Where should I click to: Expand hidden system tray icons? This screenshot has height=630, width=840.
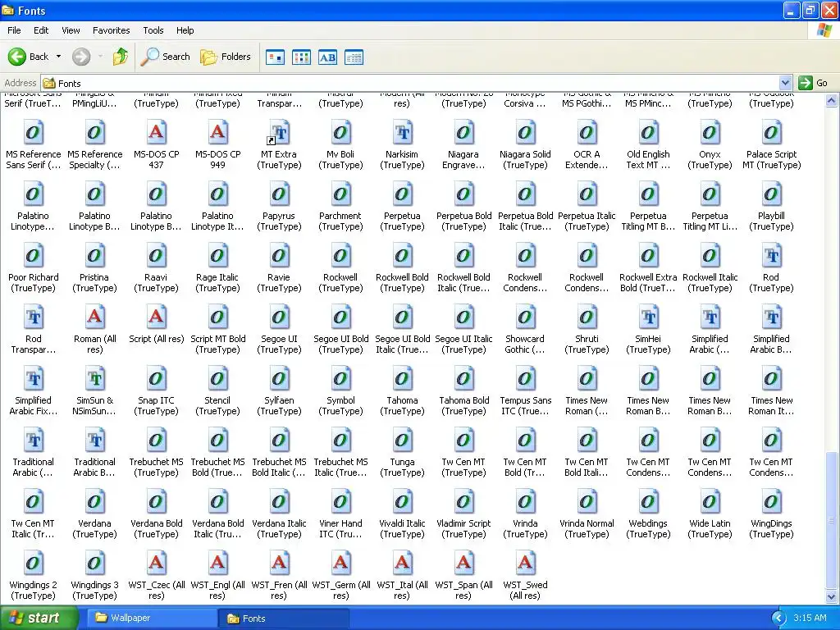778,619
